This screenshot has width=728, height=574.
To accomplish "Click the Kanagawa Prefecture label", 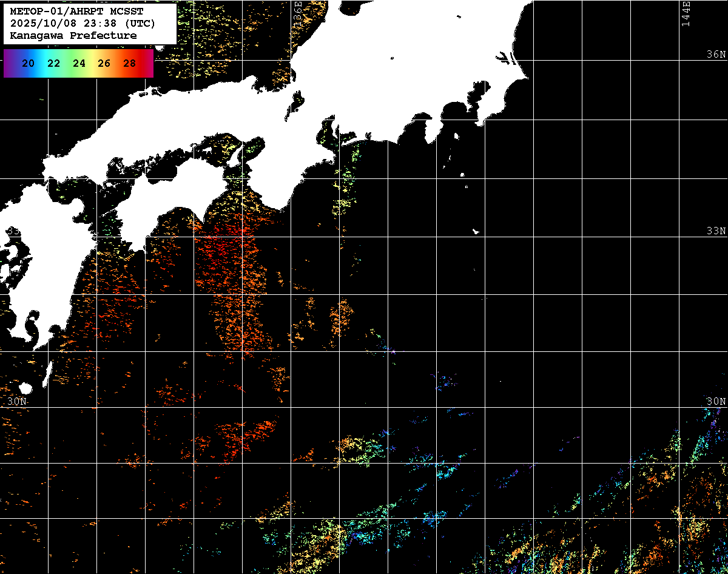I will 73,36.
